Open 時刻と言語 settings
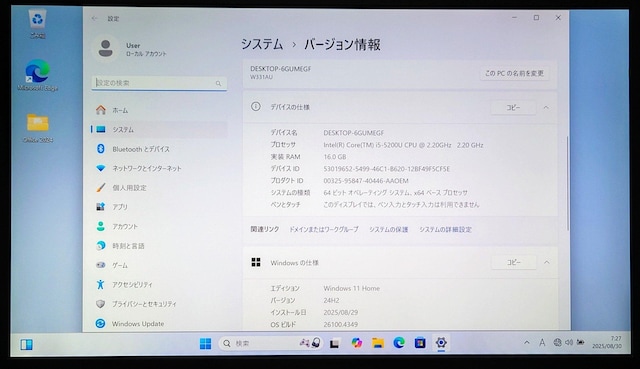 [159, 246]
